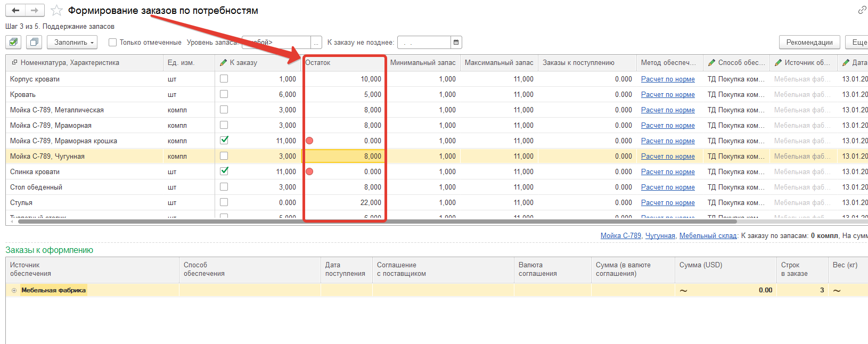Viewport: 868px width, 344px height.
Task: Click the 'Минимальный запас' column header
Action: [422, 62]
